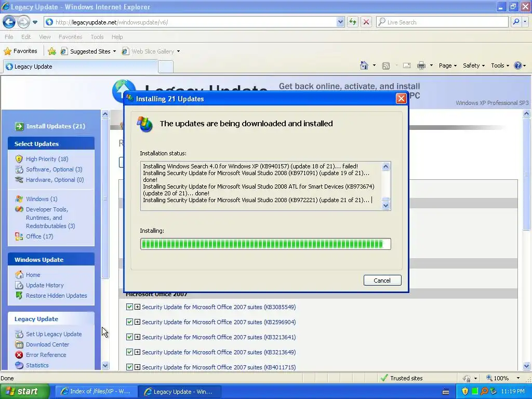Viewport: 532px width, 399px height.
Task: Open the Safety command dropdown
Action: pyautogui.click(x=474, y=65)
